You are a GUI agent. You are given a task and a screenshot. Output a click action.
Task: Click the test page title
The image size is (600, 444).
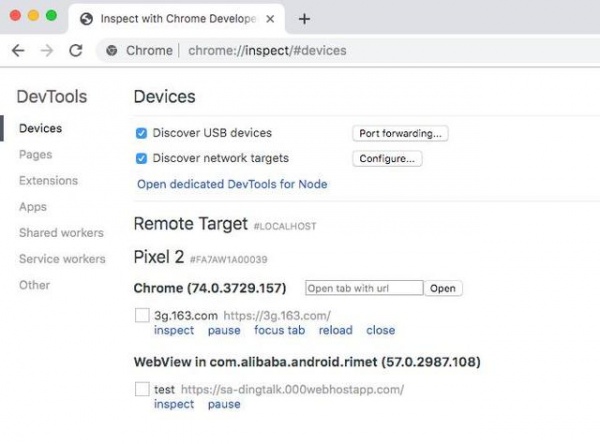[165, 390]
